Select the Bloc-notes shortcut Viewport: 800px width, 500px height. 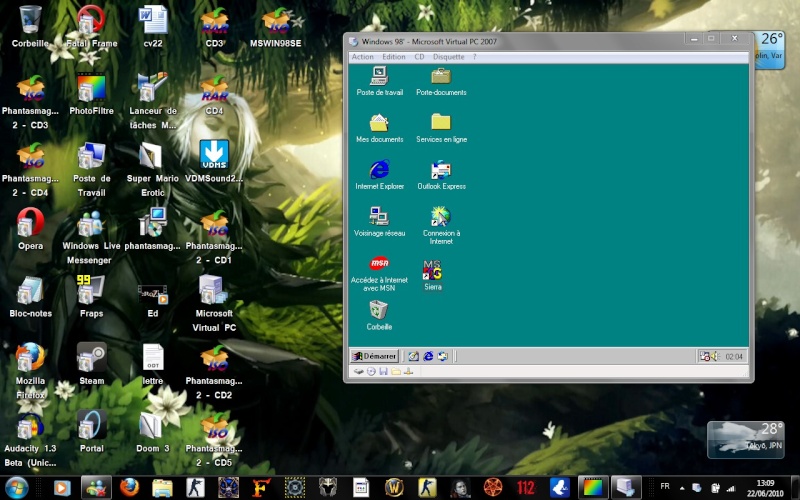30,296
